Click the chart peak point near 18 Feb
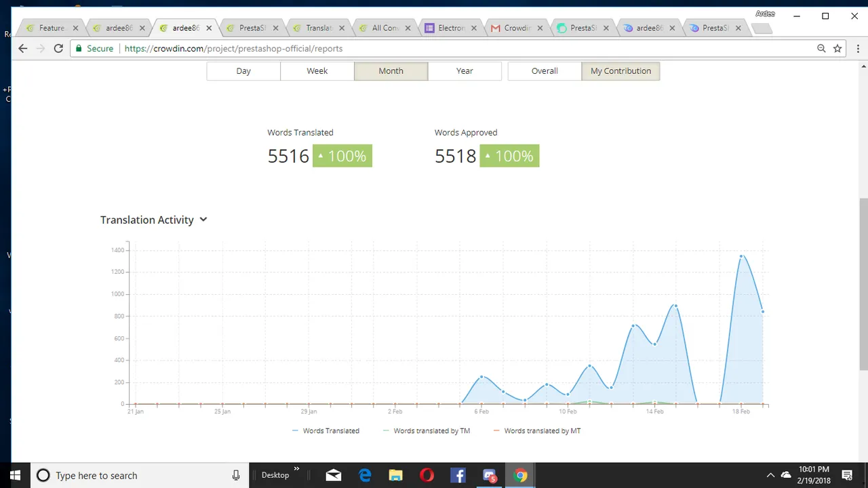868x488 pixels. (741, 256)
